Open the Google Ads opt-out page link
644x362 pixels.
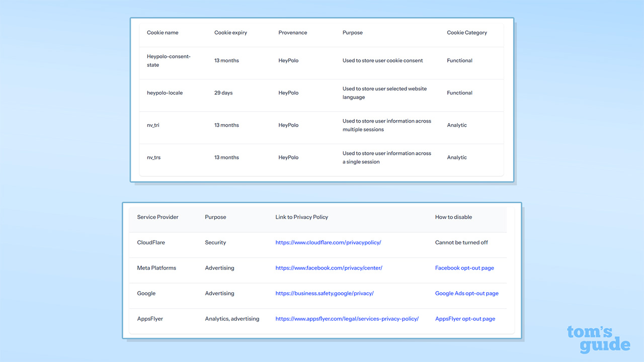click(467, 293)
